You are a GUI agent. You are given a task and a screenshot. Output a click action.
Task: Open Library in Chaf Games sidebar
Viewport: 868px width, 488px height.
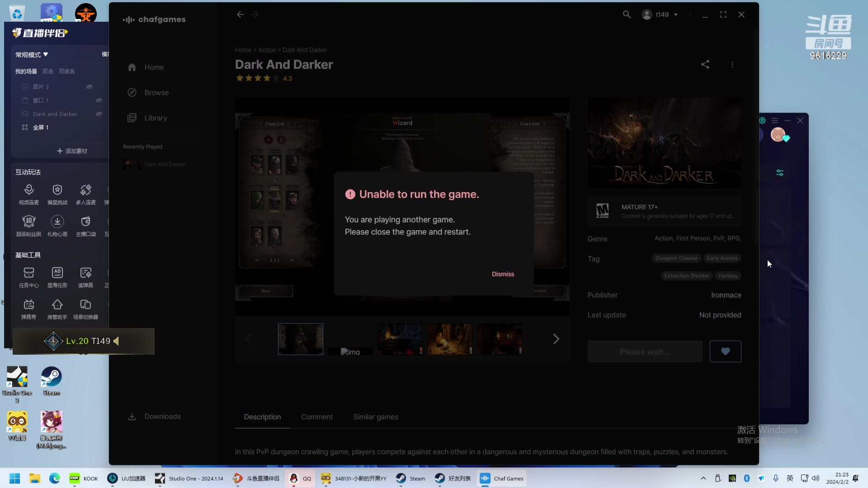pyautogui.click(x=147, y=118)
